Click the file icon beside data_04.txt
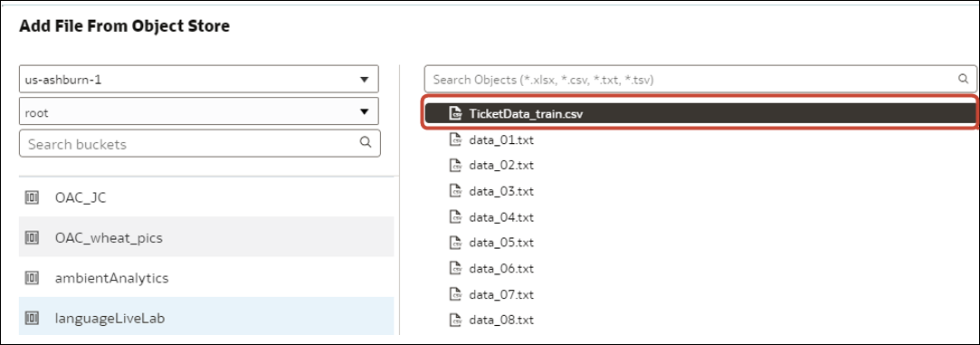Image resolution: width=980 pixels, height=345 pixels. pos(456,217)
